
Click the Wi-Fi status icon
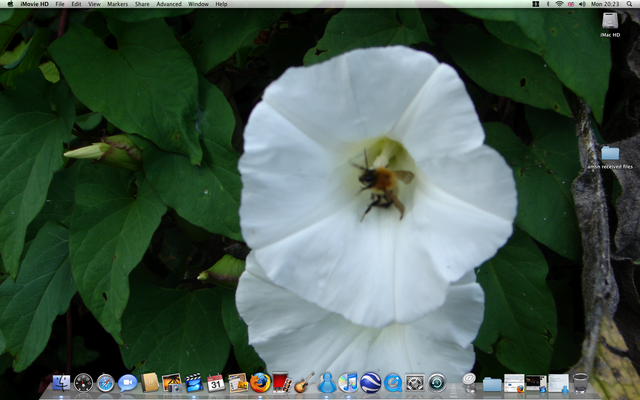(x=559, y=4)
